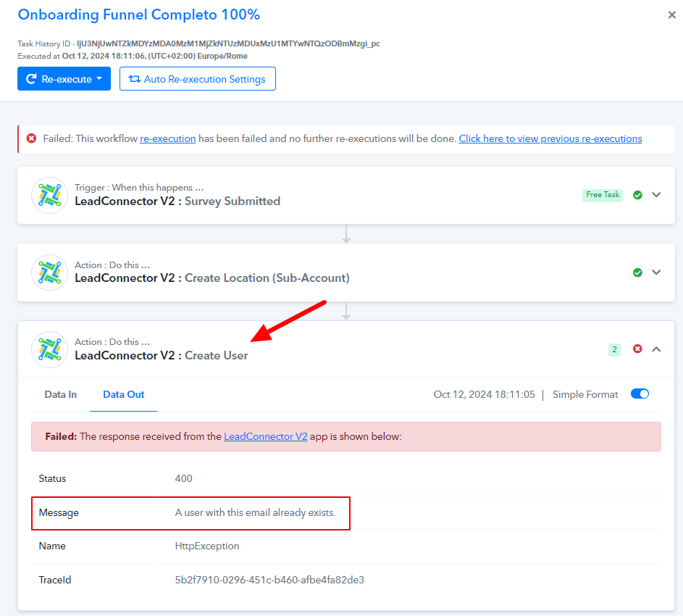Click the Onboarding Funnel Completo 100% title

138,14
